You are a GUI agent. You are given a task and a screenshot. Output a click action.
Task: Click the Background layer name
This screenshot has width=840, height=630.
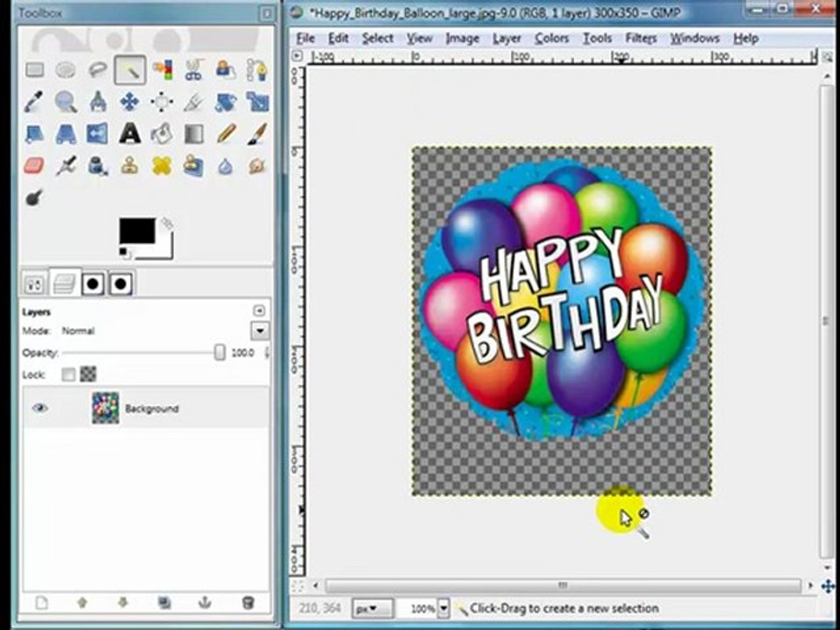tap(151, 409)
